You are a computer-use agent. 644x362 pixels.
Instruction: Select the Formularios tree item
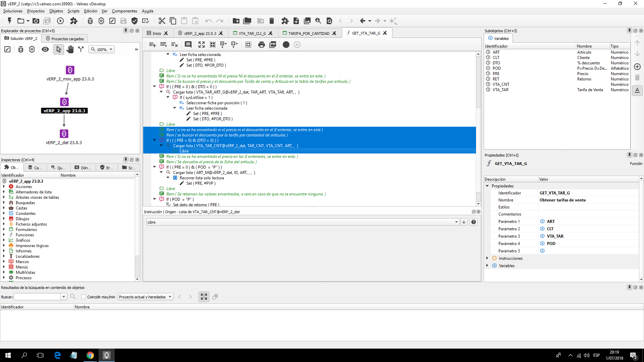26,230
